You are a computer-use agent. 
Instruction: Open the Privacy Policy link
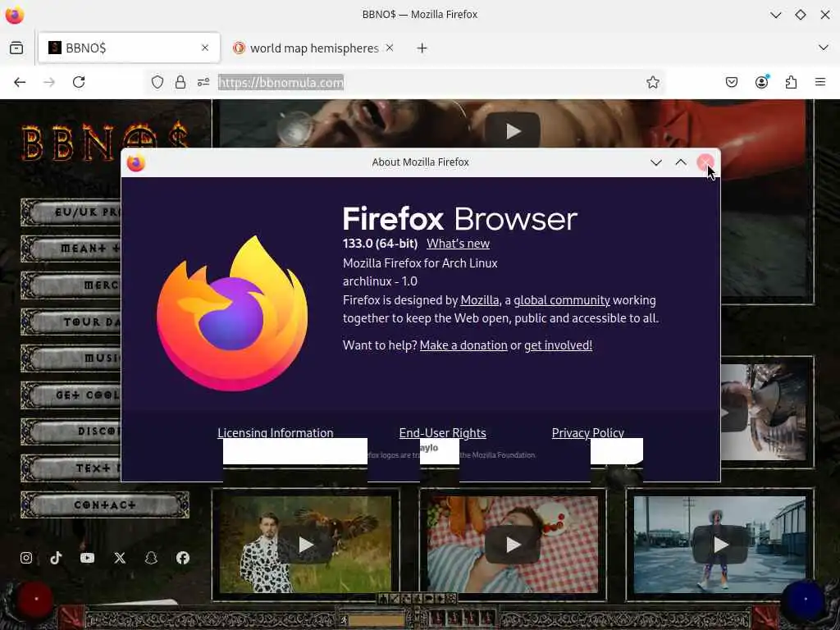click(587, 432)
